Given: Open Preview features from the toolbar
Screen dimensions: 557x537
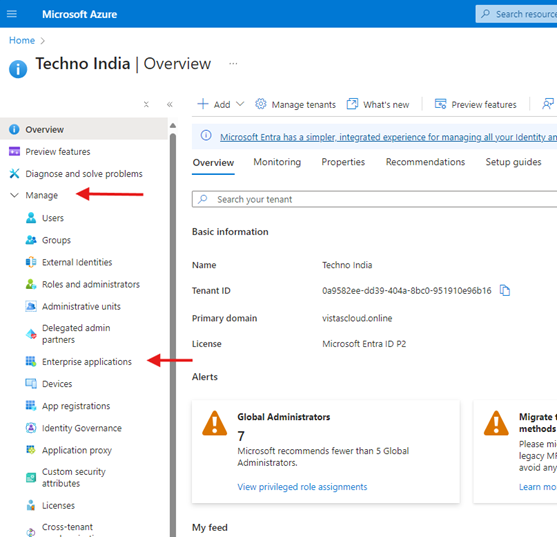Looking at the screenshot, I should coord(476,104).
